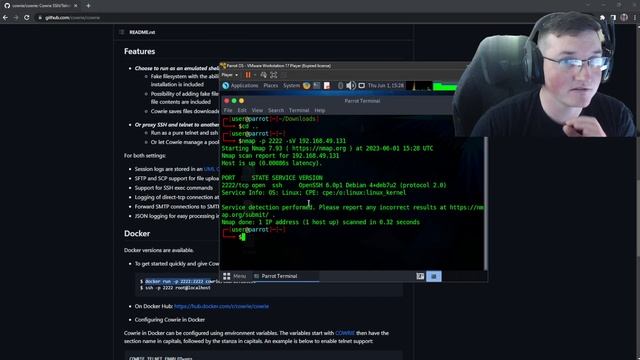Open the Chrome extensions puzzle icon
Viewport: 640px width, 360px height.
602,18
